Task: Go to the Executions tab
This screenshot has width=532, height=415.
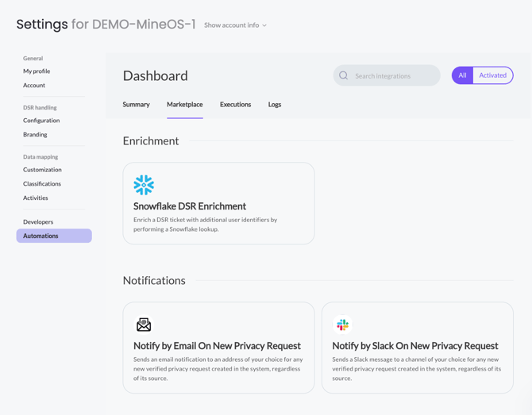Action: pos(235,105)
